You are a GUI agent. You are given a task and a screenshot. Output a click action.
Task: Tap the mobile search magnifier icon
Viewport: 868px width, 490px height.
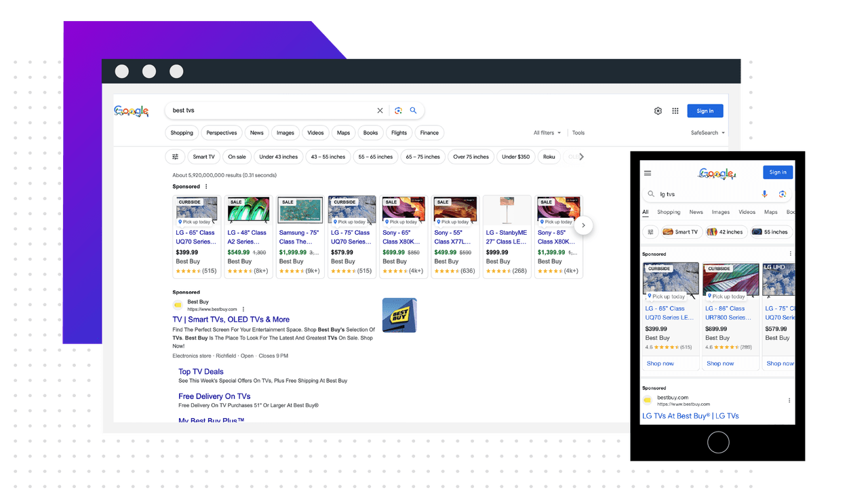[x=651, y=194]
